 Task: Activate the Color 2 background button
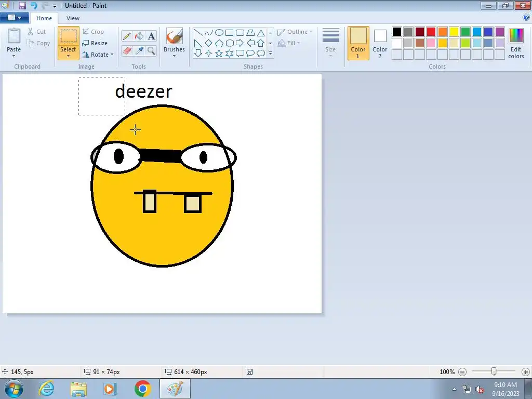point(380,44)
